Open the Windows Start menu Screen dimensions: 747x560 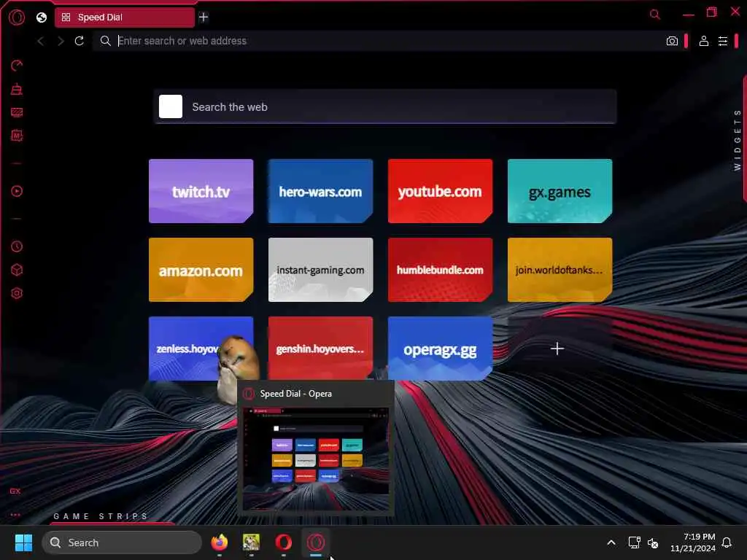click(x=23, y=542)
